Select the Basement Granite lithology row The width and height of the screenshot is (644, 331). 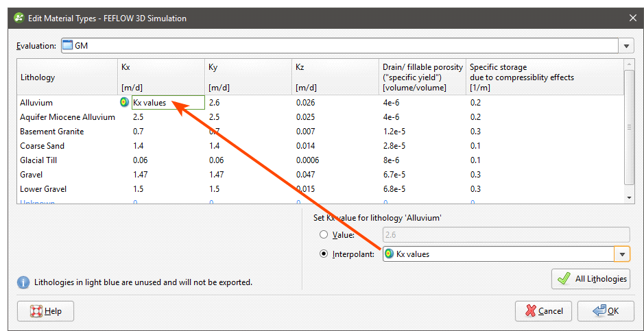[52, 132]
